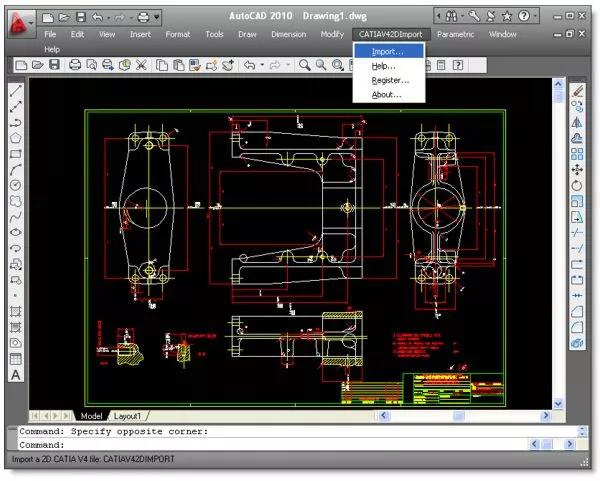Open the Dimension menu

coord(289,34)
